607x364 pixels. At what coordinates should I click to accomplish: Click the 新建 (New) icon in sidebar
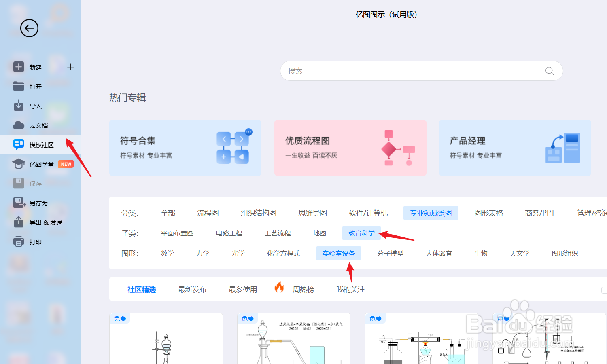[19, 67]
